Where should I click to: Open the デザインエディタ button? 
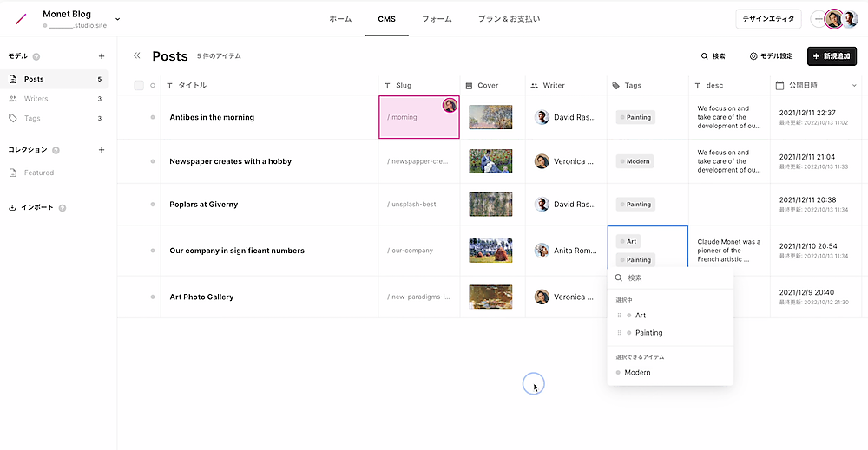point(768,19)
